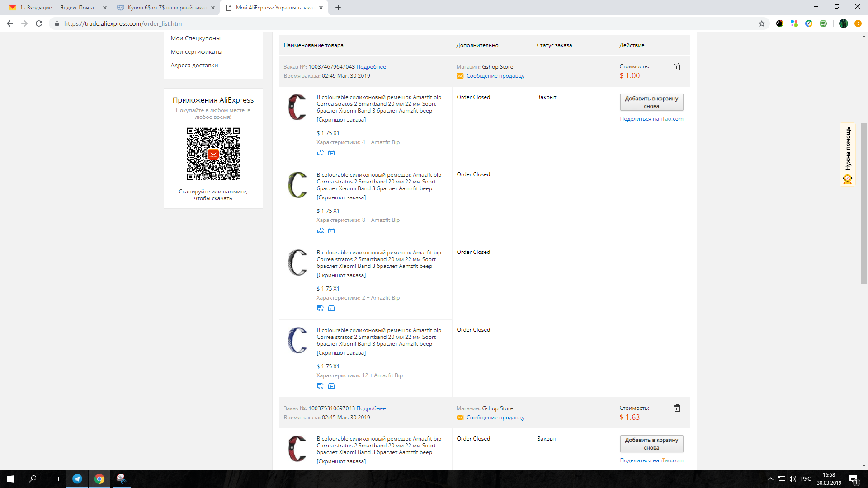Image resolution: width=868 pixels, height=488 pixels.
Task: Switch keyboard language РУС indicator
Action: (806, 479)
